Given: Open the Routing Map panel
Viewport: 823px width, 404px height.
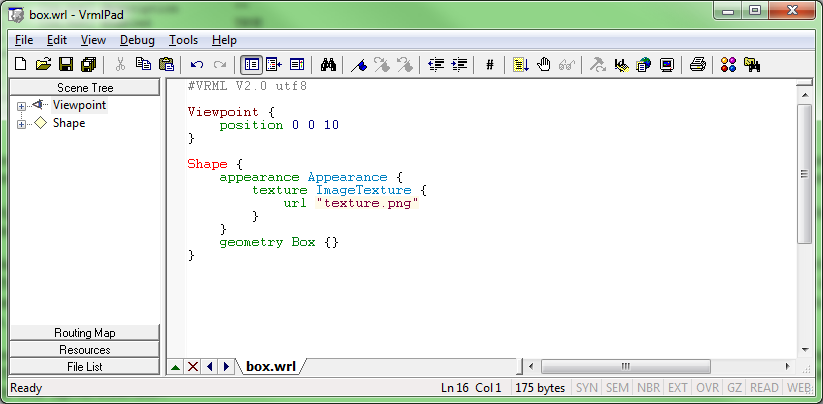Looking at the screenshot, I should tap(84, 333).
